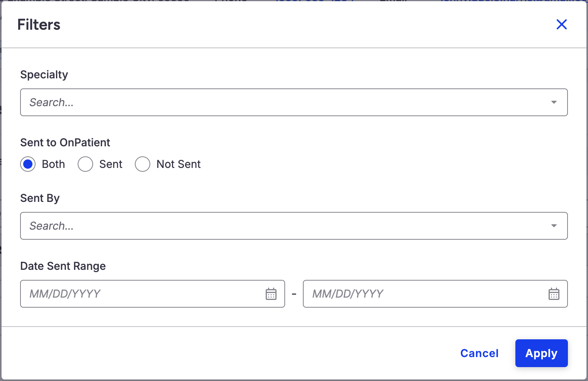
Task: Click the "Not Sent" option label text
Action: [178, 164]
